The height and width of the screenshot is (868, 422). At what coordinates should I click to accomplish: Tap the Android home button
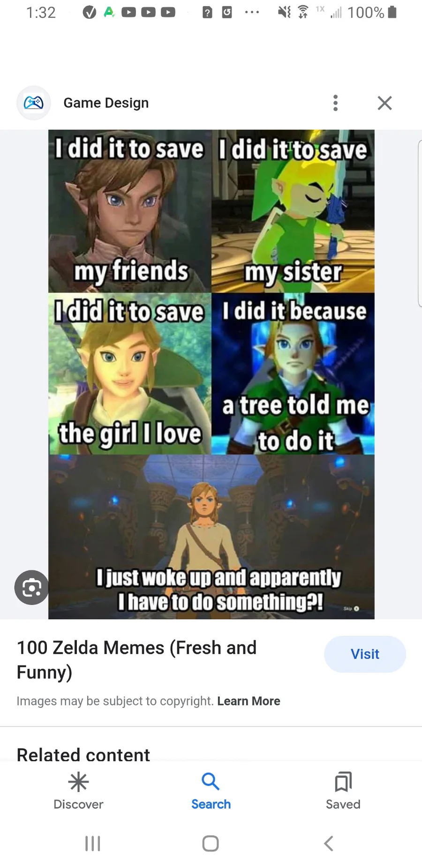(211, 843)
